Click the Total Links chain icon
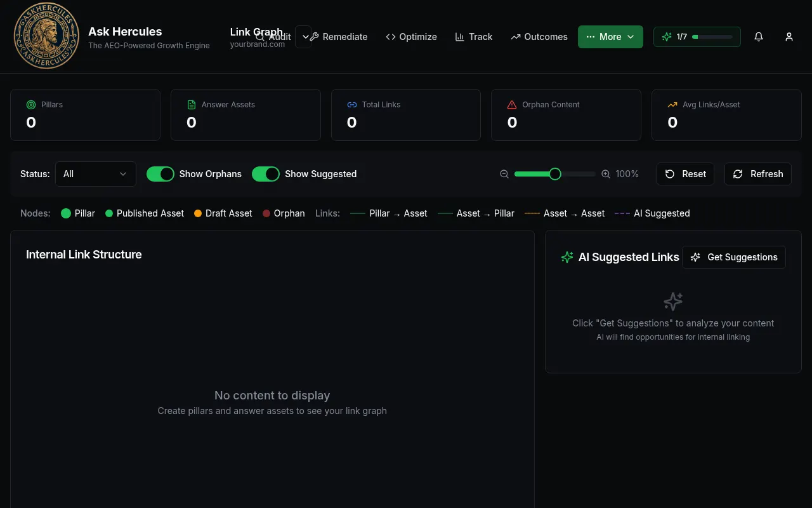The image size is (812, 508). point(352,105)
